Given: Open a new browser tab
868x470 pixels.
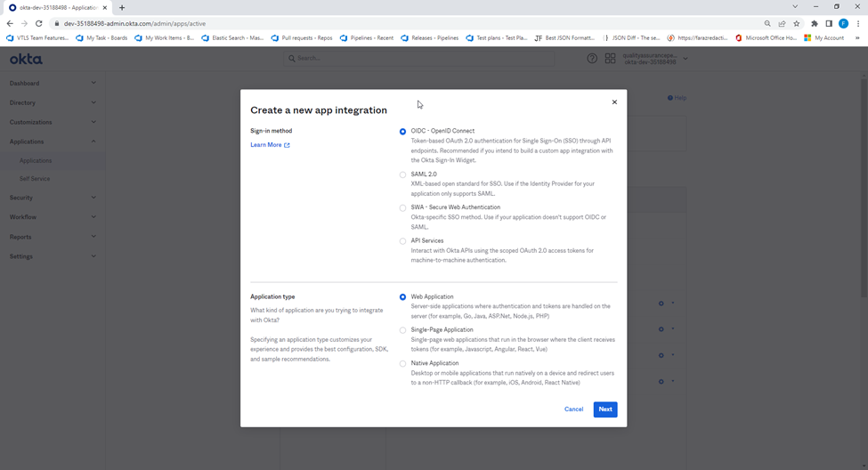Looking at the screenshot, I should (122, 8).
